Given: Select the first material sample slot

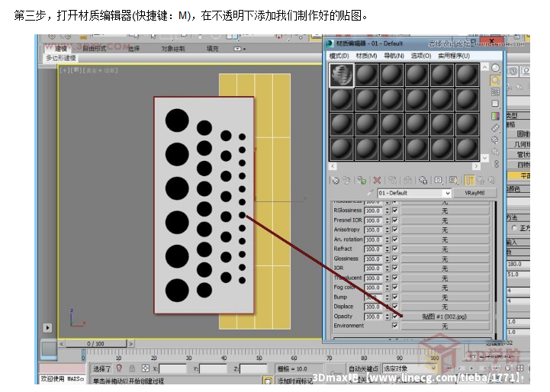Looking at the screenshot, I should click(x=342, y=75).
